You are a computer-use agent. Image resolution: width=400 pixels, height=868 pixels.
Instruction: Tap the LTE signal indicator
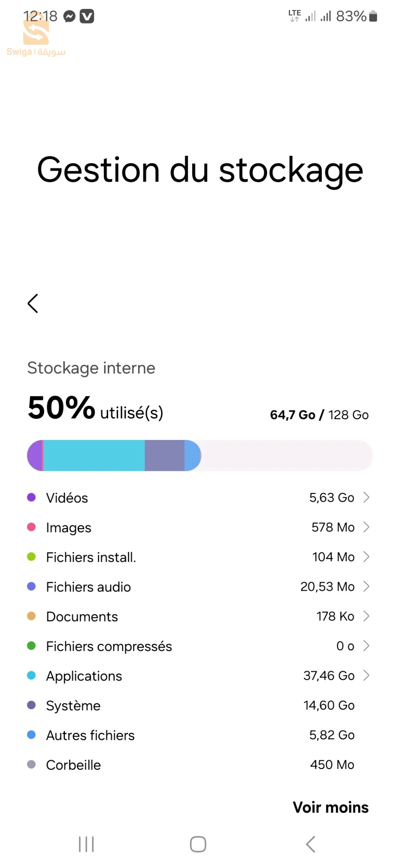coord(295,16)
